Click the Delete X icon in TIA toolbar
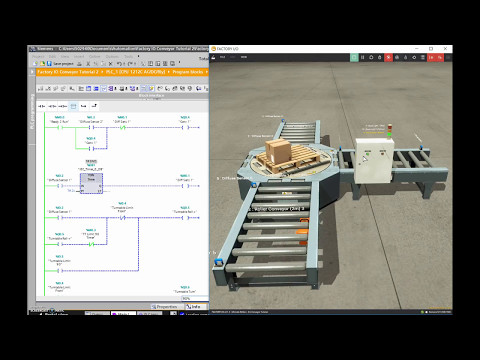Image resolution: width=480 pixels, height=360 pixels. point(110,63)
